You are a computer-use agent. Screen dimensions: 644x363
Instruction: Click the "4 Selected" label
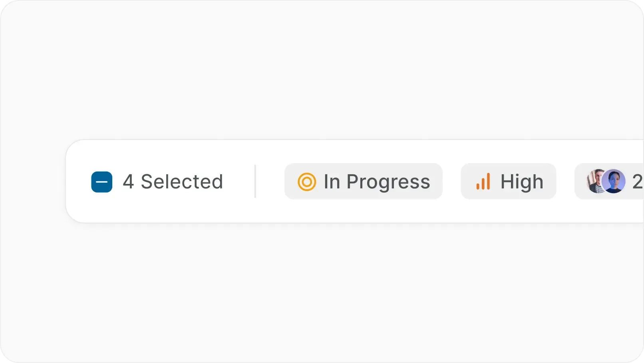coord(173,182)
